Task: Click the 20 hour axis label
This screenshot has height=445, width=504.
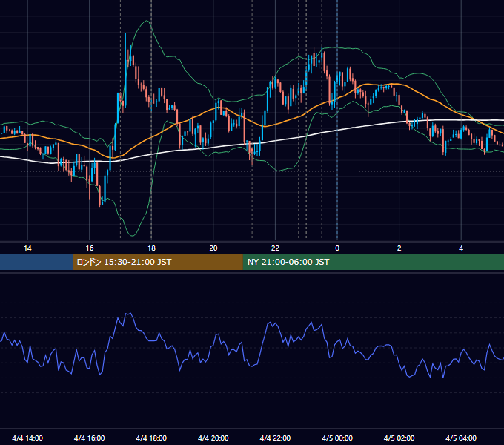Action: 213,248
